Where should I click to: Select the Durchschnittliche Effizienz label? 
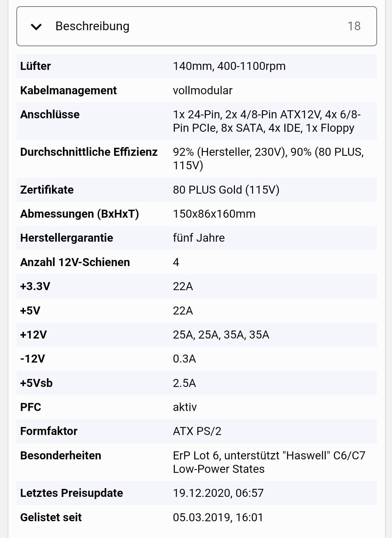pyautogui.click(x=89, y=152)
